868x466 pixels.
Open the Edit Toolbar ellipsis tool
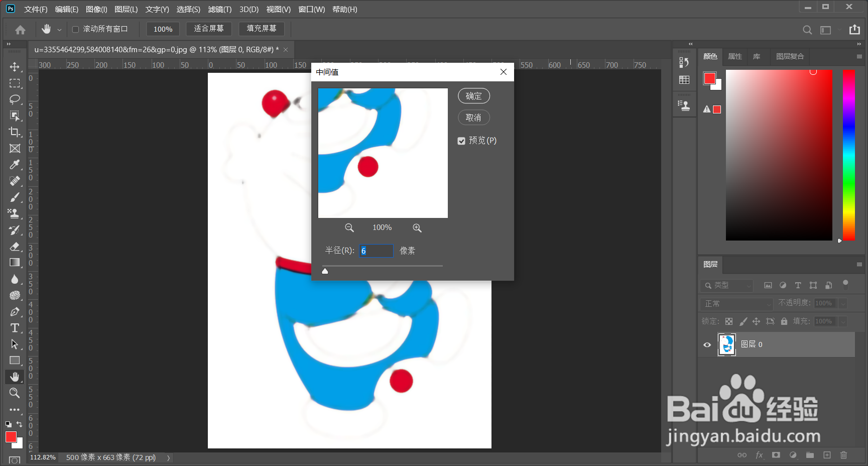click(15, 410)
